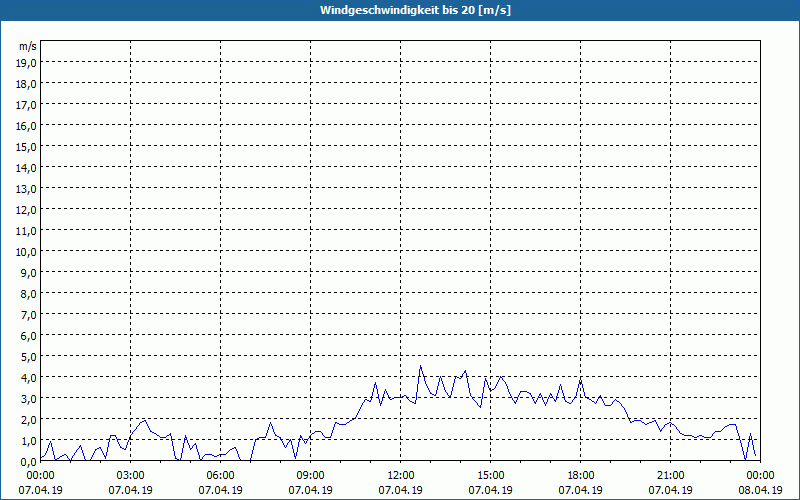This screenshot has width=800, height=500.
Task: Select the 8,0 y-axis label
Action: (x=29, y=294)
